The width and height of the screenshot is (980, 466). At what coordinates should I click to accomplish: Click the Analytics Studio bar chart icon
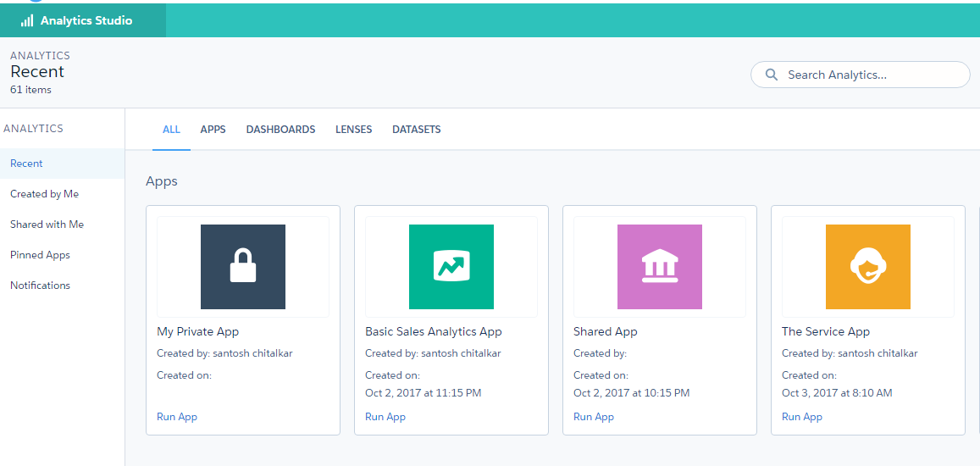(x=27, y=20)
